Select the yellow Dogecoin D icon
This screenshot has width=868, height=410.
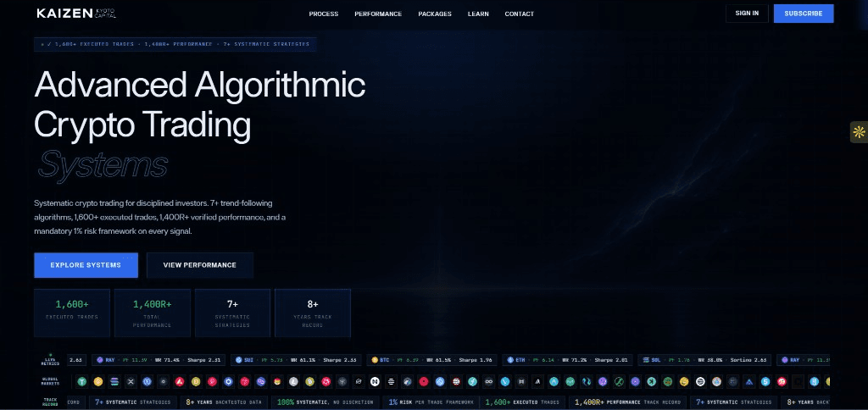(196, 381)
